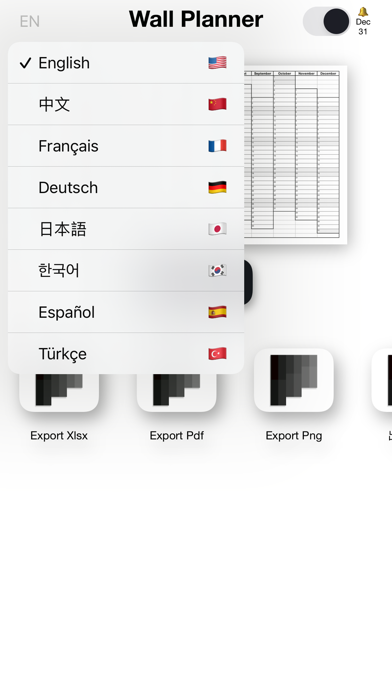Choose 한국어 language option

click(126, 270)
